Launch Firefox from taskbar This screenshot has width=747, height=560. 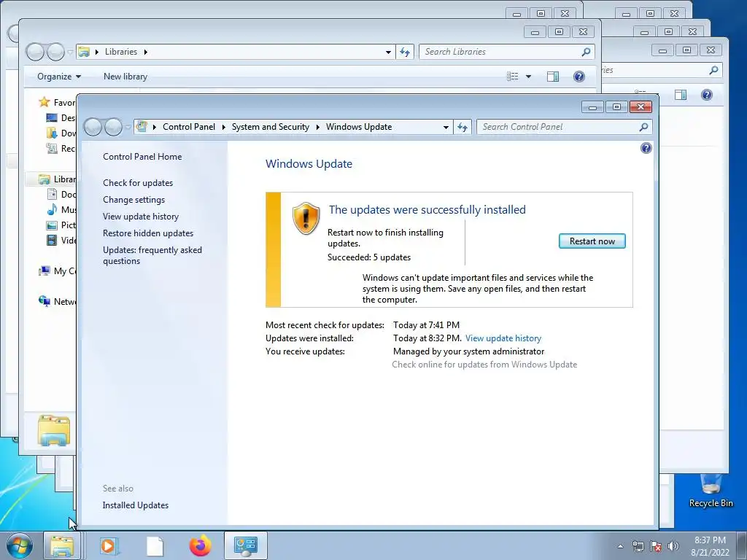pos(200,545)
